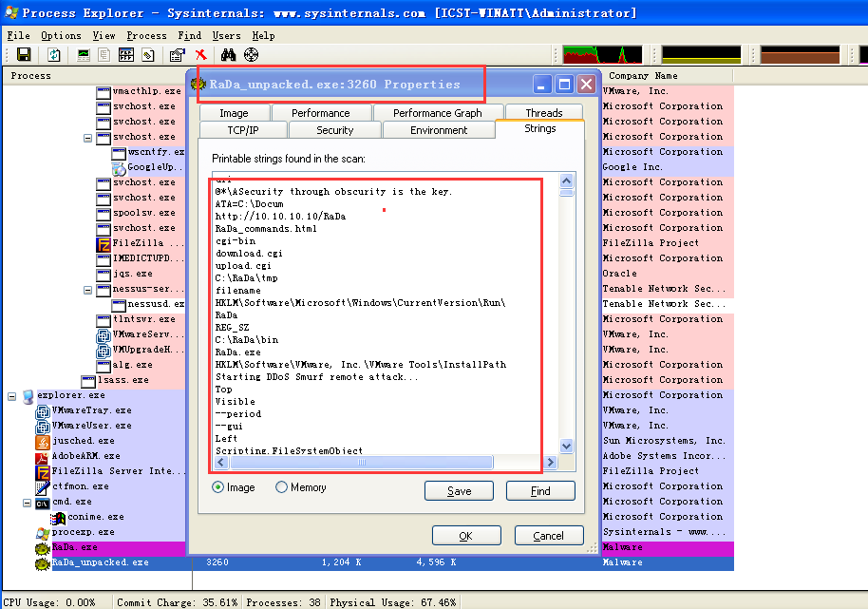Open the Help menu
The width and height of the screenshot is (868, 609).
click(x=263, y=35)
